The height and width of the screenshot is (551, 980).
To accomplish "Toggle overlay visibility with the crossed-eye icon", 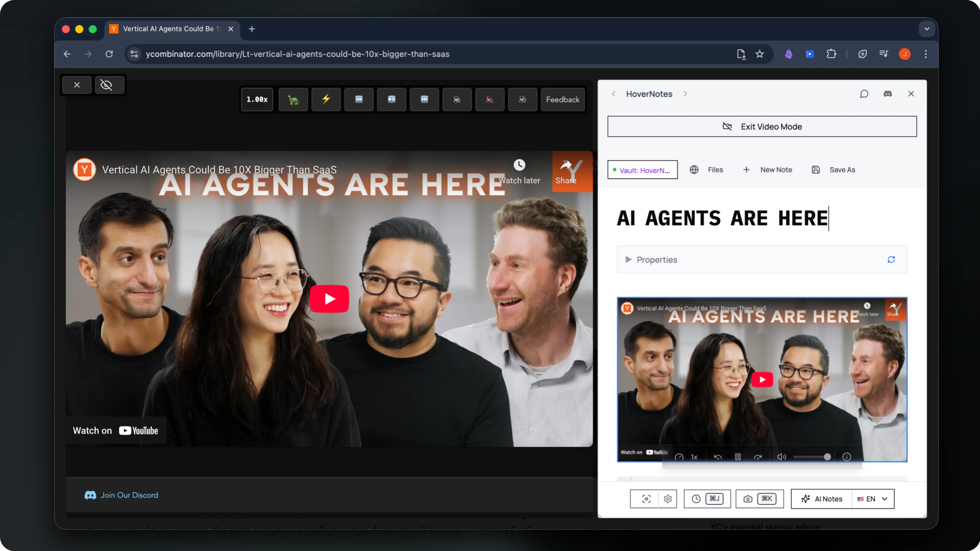I will tap(109, 85).
